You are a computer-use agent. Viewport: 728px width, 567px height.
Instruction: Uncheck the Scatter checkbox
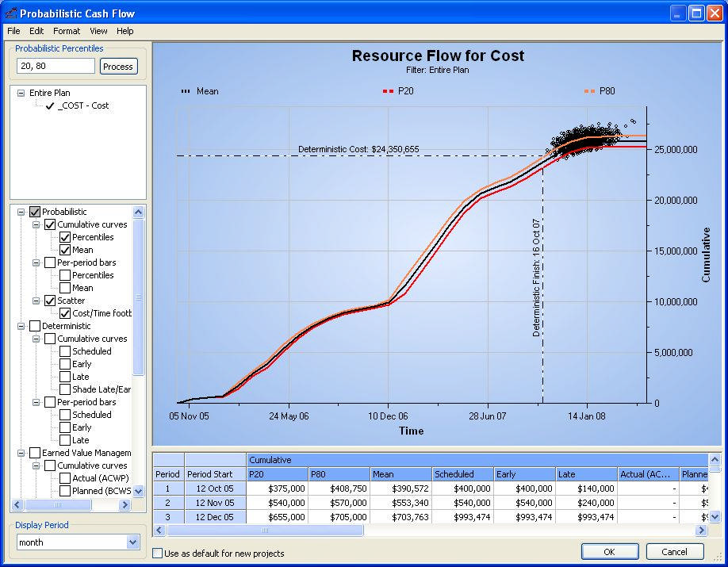point(50,301)
